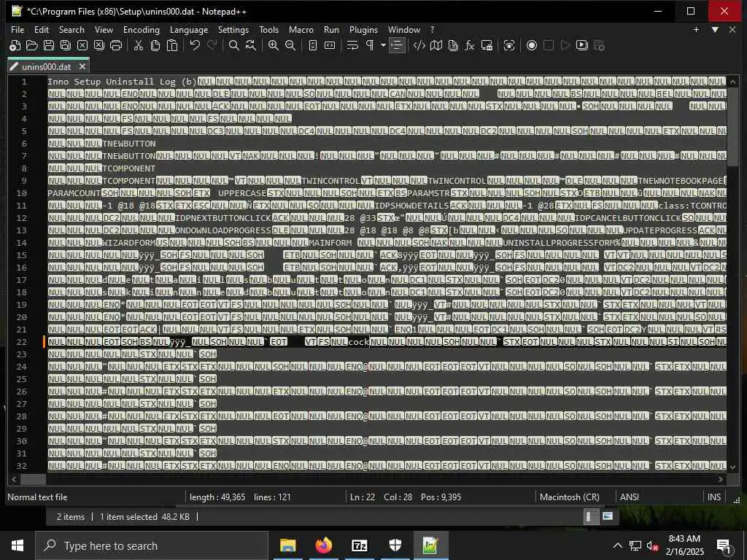Toggle the indent guide toolbar button
Viewport: 747px width, 560px height.
tap(396, 46)
